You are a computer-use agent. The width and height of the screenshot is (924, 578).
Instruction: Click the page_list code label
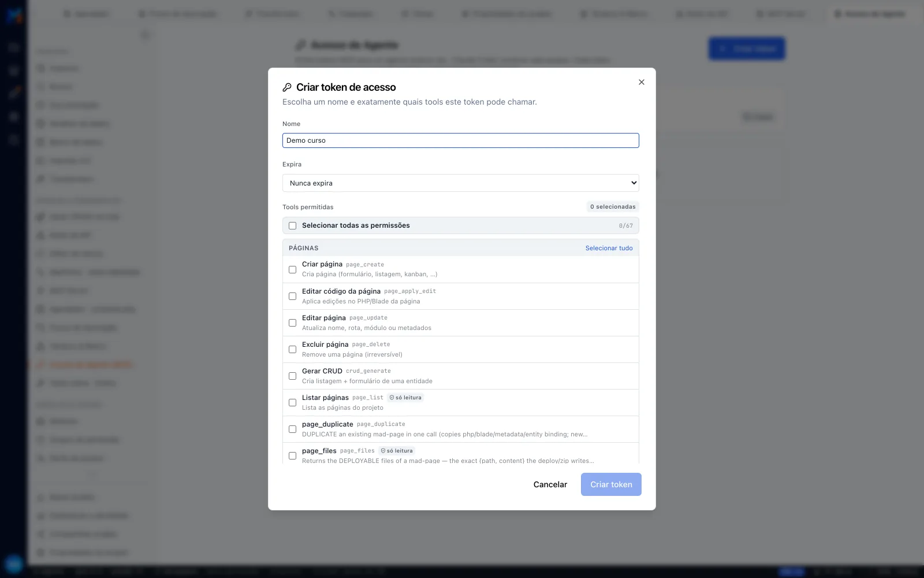(368, 398)
